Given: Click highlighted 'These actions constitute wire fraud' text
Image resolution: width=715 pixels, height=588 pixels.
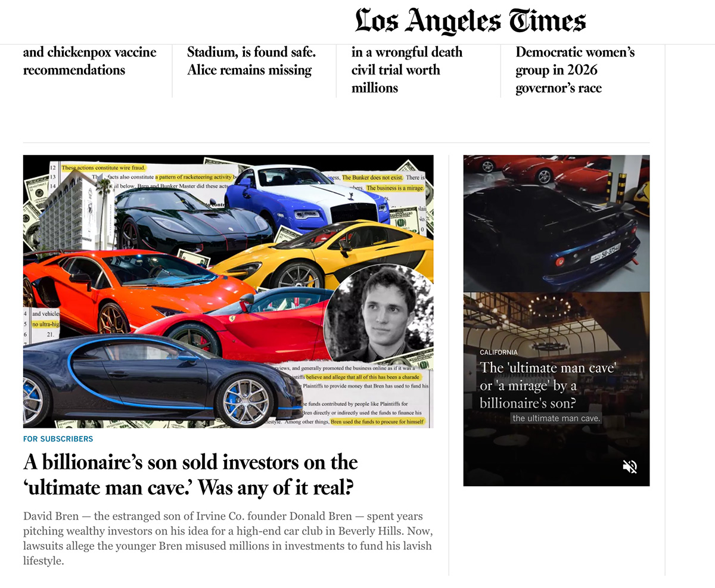Looking at the screenshot, I should pos(103,168).
